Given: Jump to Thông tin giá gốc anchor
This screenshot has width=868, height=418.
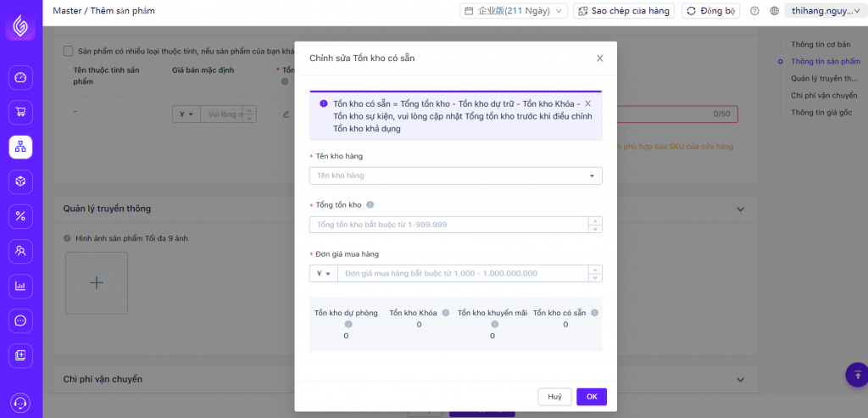Looking at the screenshot, I should 821,113.
